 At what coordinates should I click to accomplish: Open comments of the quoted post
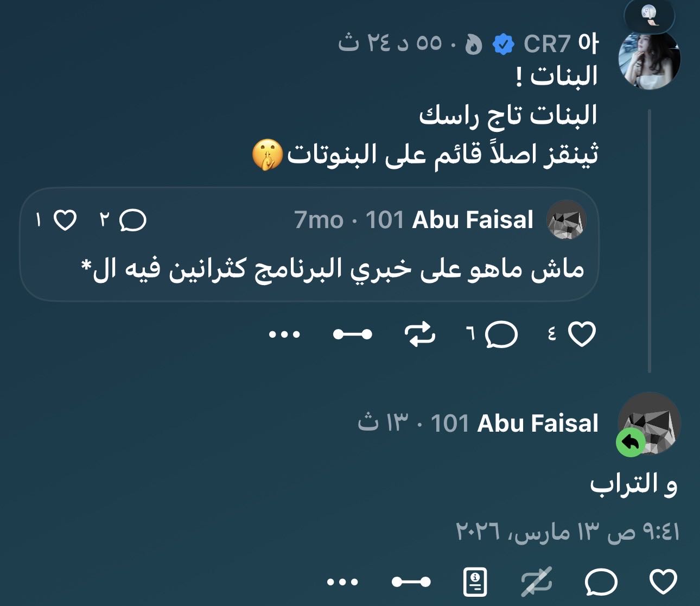(133, 220)
